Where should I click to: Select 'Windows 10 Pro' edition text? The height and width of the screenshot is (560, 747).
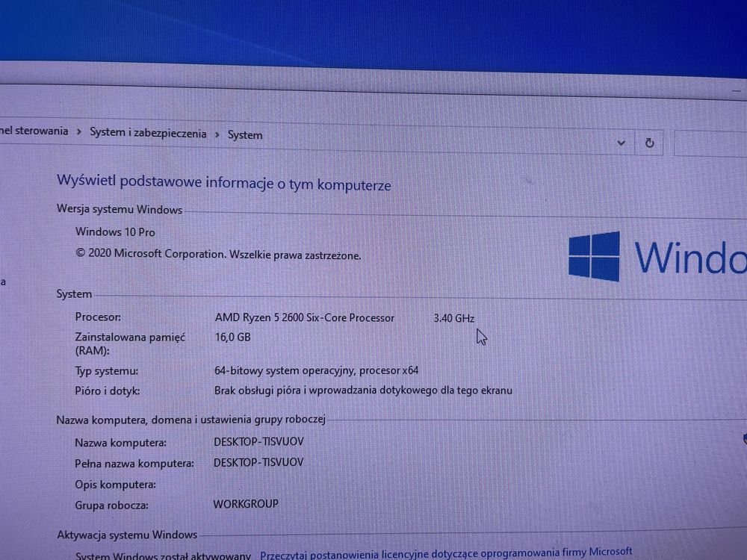coord(115,232)
